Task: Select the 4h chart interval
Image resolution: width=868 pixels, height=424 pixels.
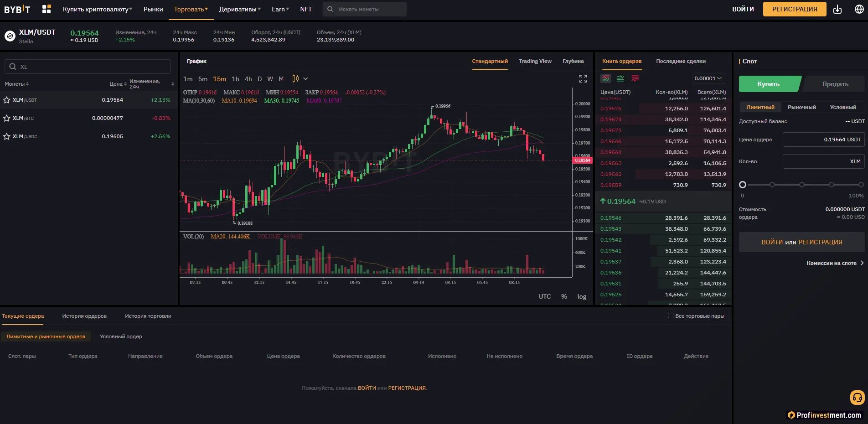Action: (x=248, y=79)
